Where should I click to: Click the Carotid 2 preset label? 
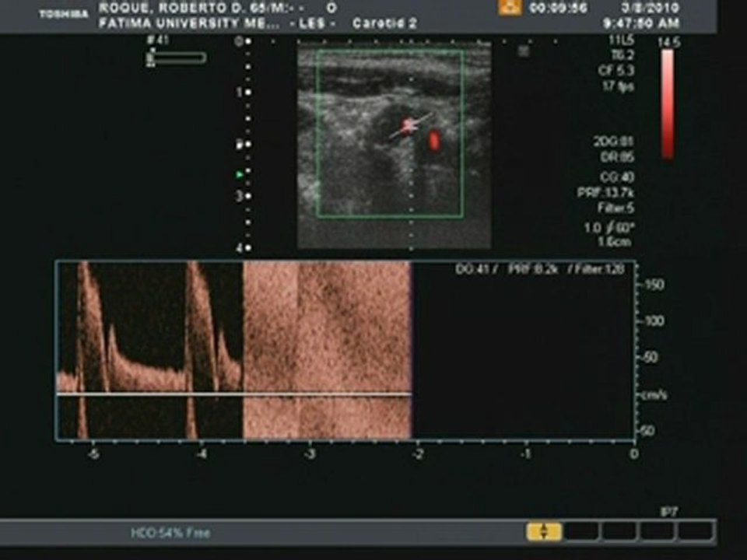tap(384, 23)
